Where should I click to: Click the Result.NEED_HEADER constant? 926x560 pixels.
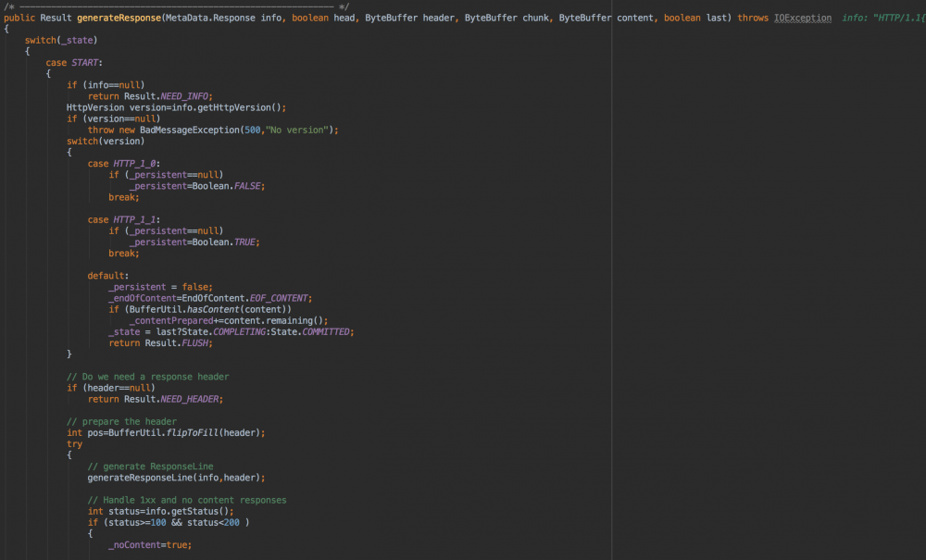pos(173,399)
